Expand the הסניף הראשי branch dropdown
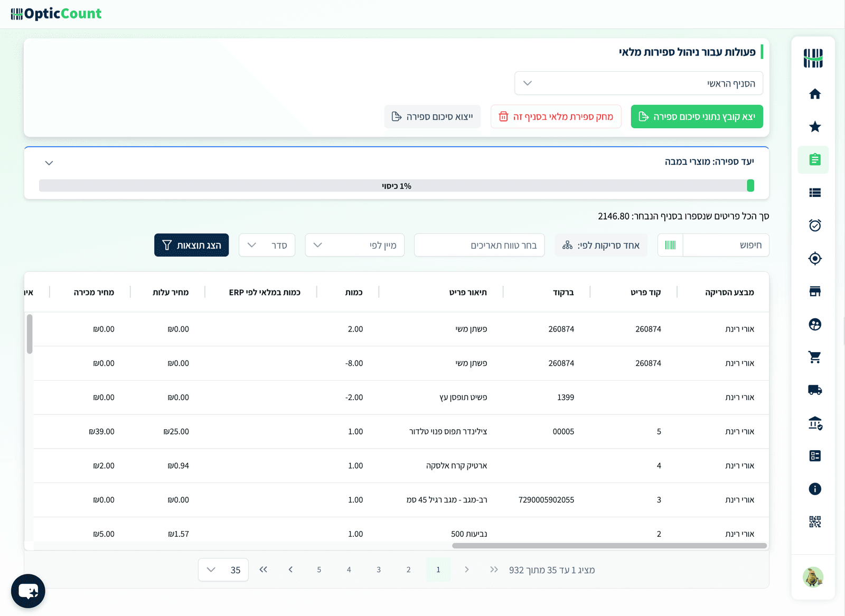Image resolution: width=845 pixels, height=616 pixels. [639, 83]
